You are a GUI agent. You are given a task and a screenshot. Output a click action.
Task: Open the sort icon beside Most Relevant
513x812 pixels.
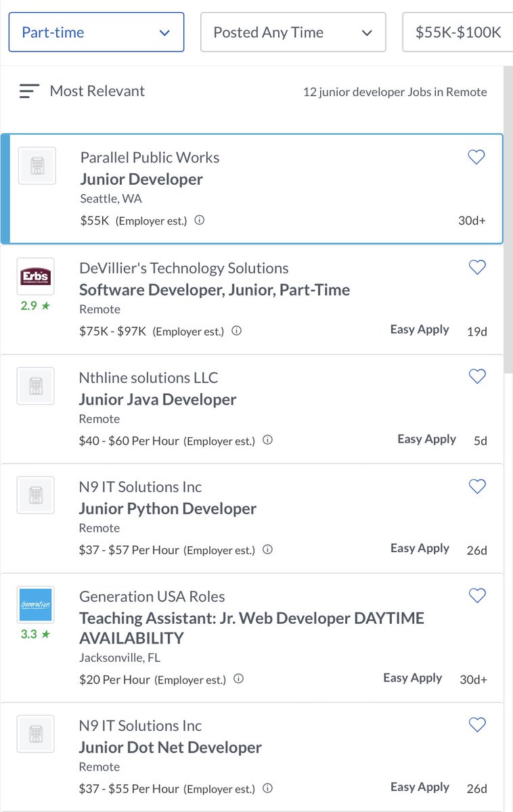29,91
